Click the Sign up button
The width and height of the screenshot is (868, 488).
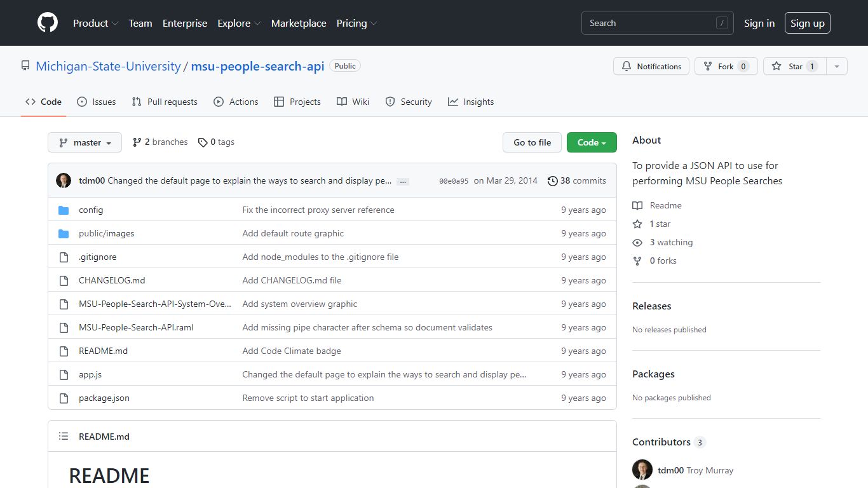pos(808,23)
